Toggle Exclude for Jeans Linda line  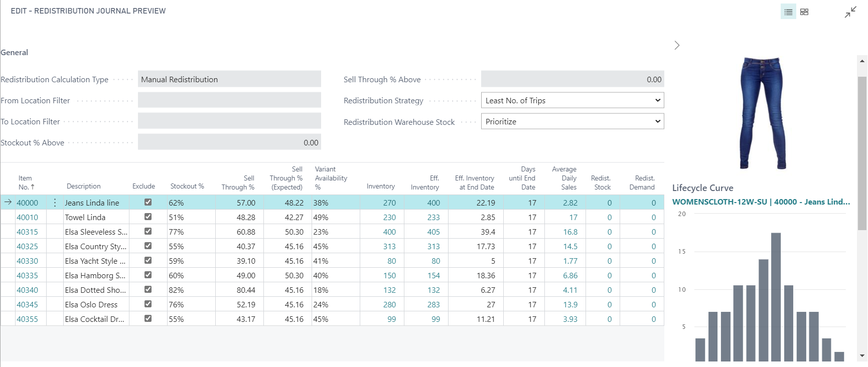click(148, 203)
